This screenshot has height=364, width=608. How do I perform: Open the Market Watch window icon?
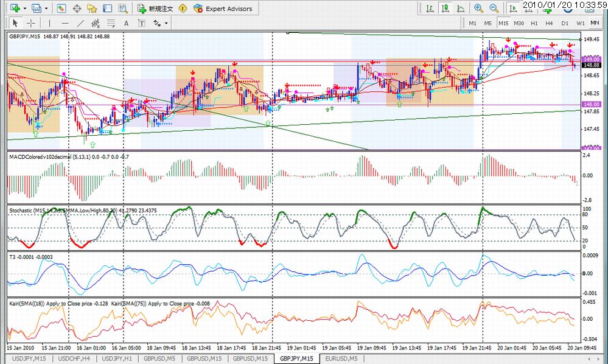coord(61,8)
